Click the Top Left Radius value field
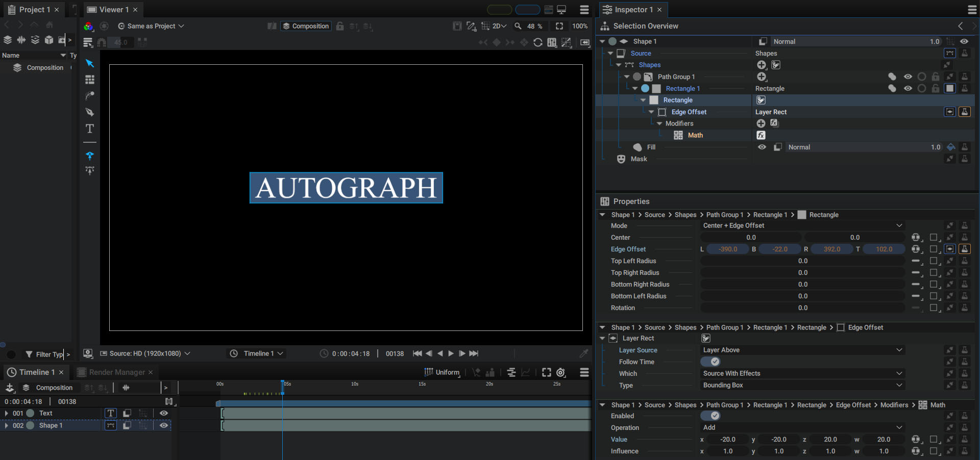The height and width of the screenshot is (460, 980). (802, 261)
